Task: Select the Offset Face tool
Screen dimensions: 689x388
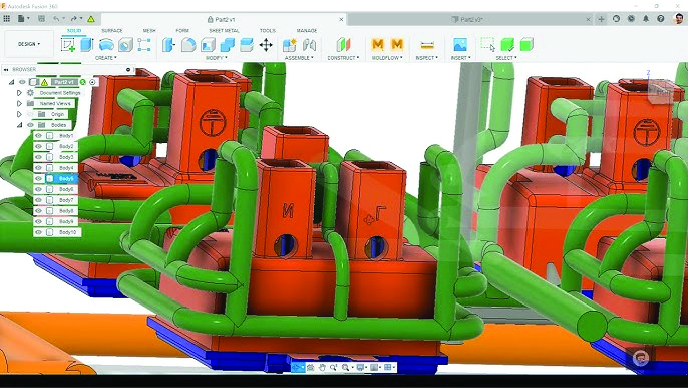Action: [247, 45]
